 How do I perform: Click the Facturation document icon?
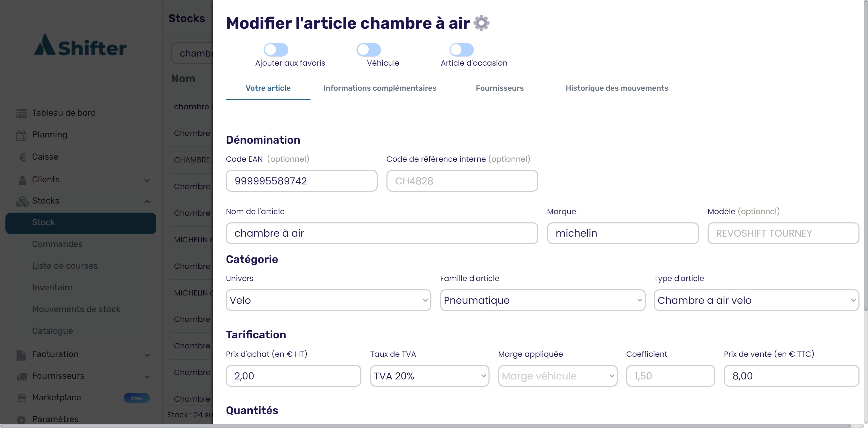21,355
